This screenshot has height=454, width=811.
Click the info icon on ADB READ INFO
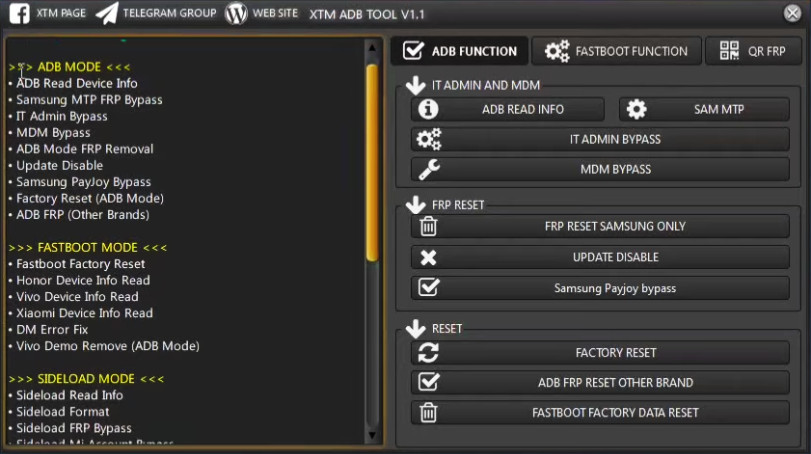(x=428, y=109)
